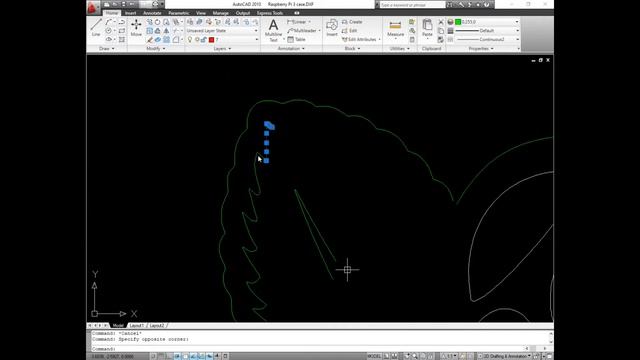Click the Insert block icon
640x360 pixels.
pyautogui.click(x=332, y=28)
